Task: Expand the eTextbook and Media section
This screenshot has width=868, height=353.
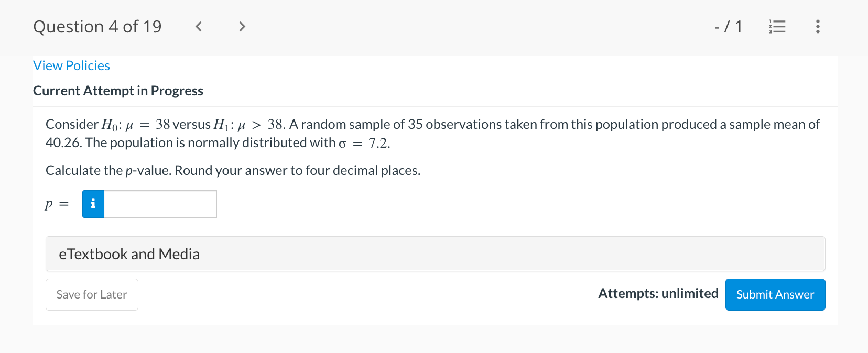Action: [435, 254]
